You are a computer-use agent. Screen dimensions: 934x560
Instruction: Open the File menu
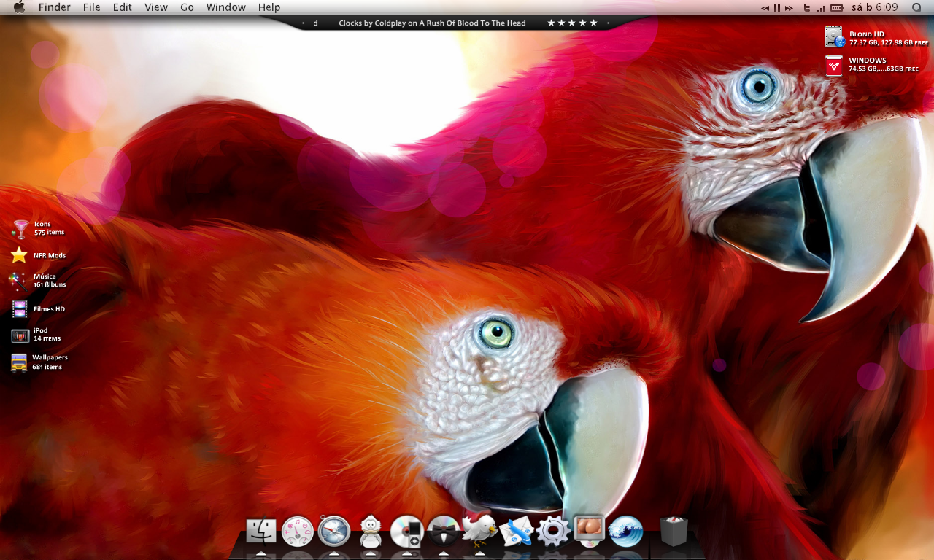[92, 7]
